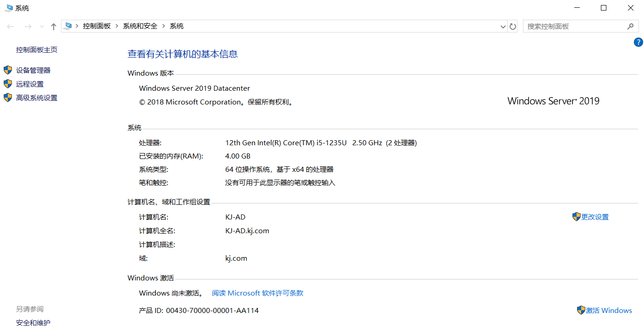Viewport: 644px width, 329px height.
Task: Click shield icon beside 设备管理器
Action: coord(8,70)
